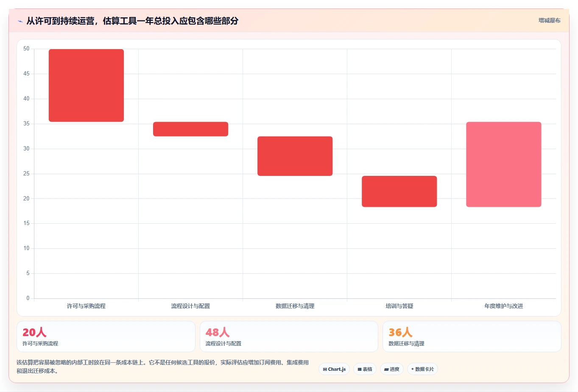Click the Chart.js chip
The height and width of the screenshot is (392, 578).
334,369
